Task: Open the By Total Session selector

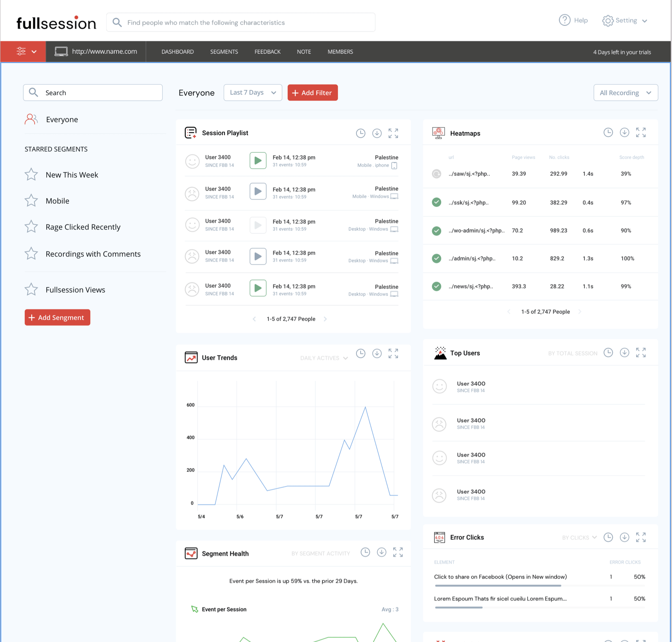Action: tap(573, 354)
